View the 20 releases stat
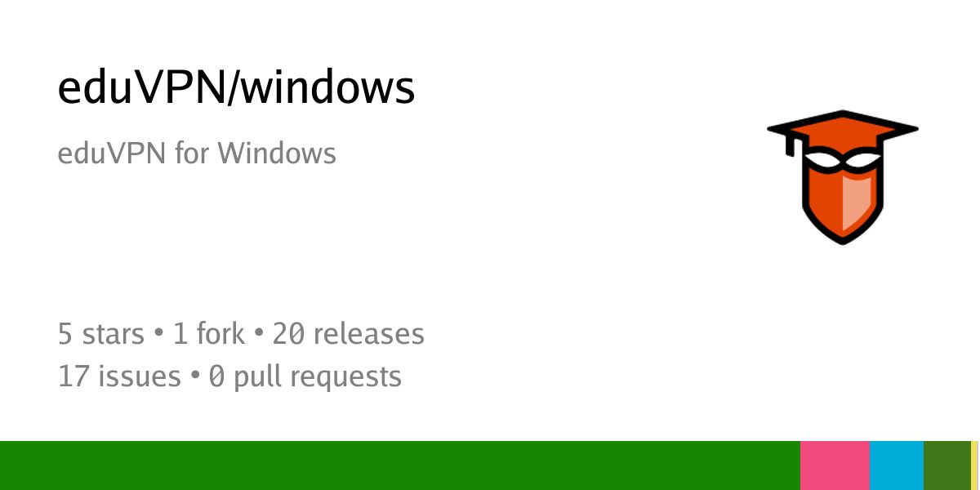Screen dimensions: 980x490 [x=349, y=334]
